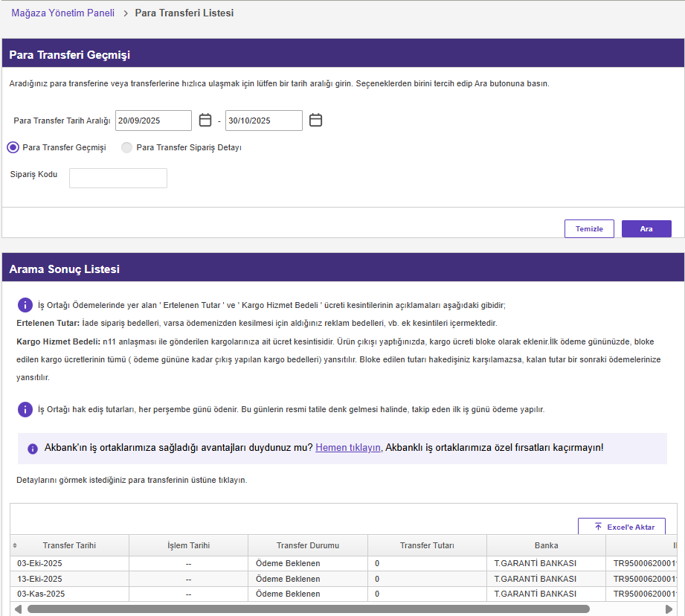Screen dimensions: 685x616
Task: Export results with Excel'e Aktar button
Action: click(622, 527)
